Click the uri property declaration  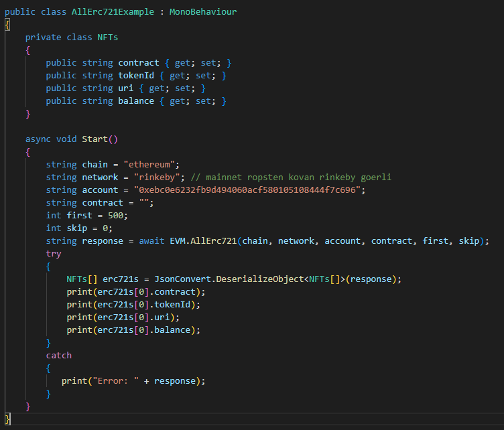tap(126, 88)
